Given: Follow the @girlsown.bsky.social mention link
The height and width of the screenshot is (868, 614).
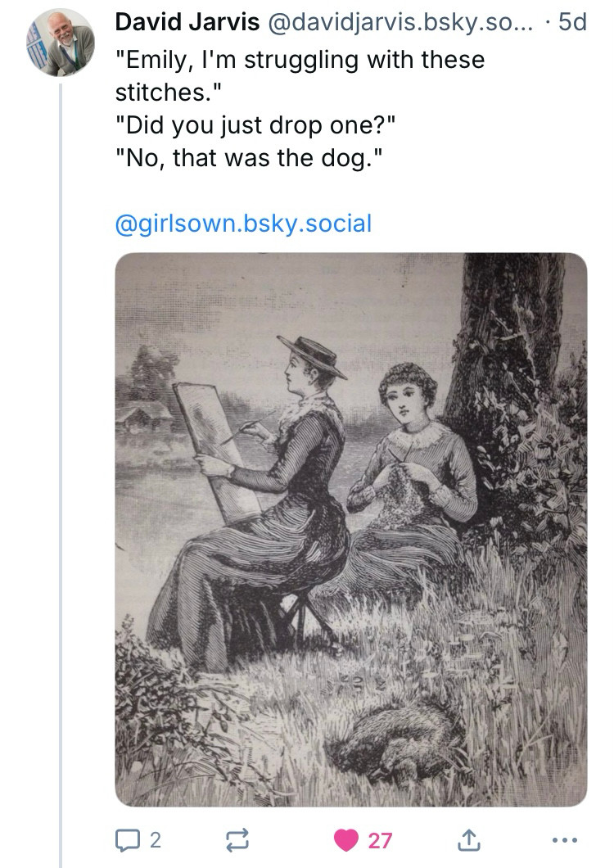Looking at the screenshot, I should click(244, 224).
